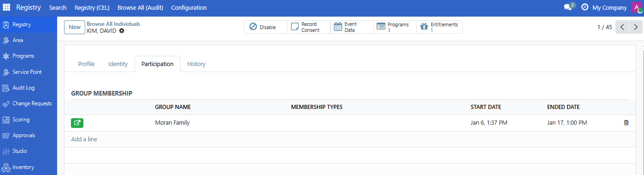Select the Participation tab
Viewport: 644px width, 175px height.
[158, 64]
